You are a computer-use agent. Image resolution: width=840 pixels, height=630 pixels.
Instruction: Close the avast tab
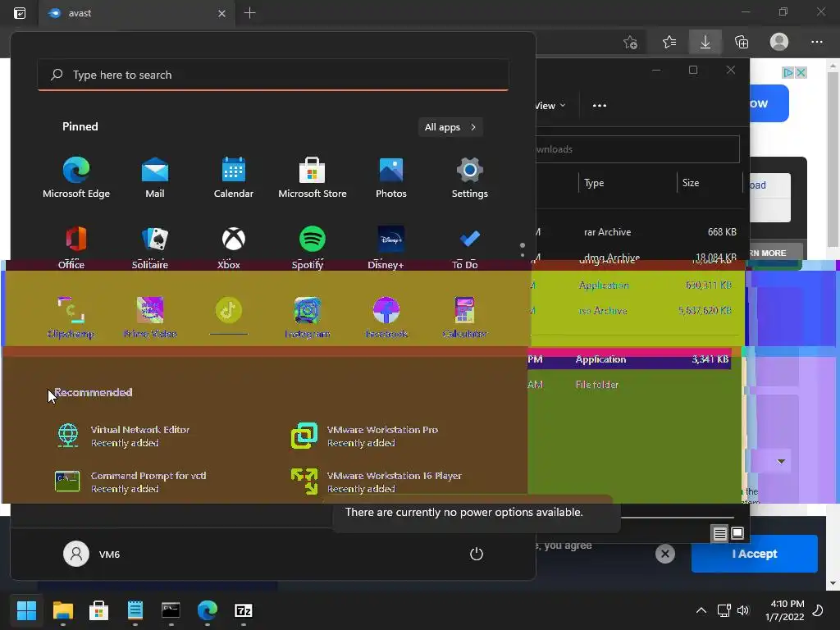221,13
